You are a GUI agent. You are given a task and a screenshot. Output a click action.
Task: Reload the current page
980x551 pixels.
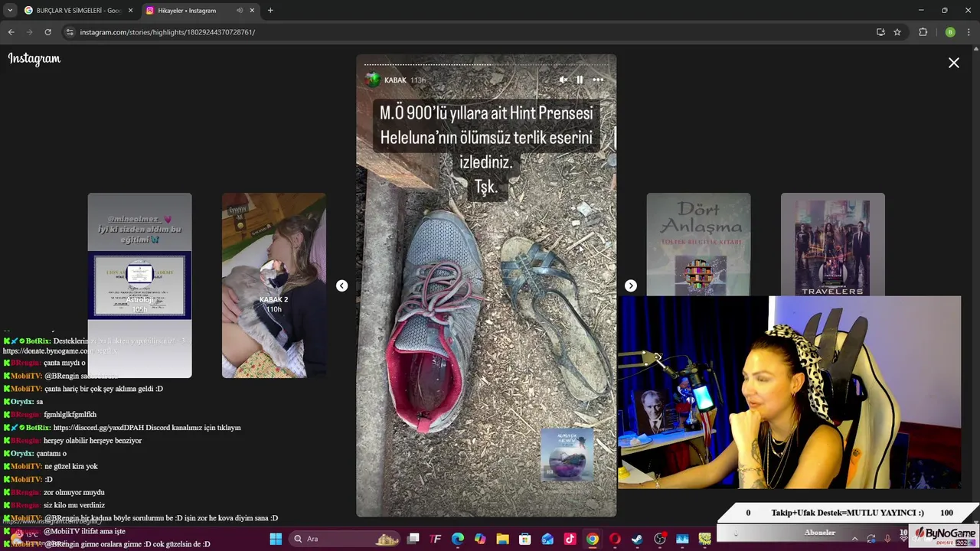point(47,32)
